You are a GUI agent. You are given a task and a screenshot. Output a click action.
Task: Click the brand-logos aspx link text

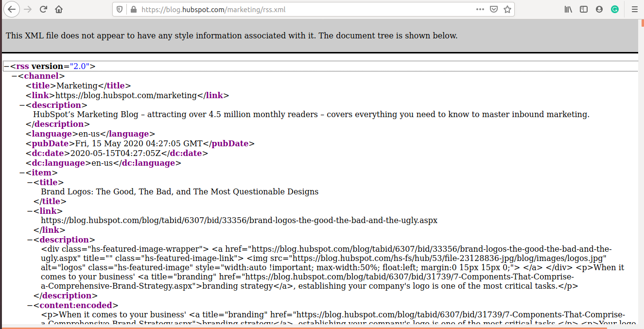click(239, 220)
